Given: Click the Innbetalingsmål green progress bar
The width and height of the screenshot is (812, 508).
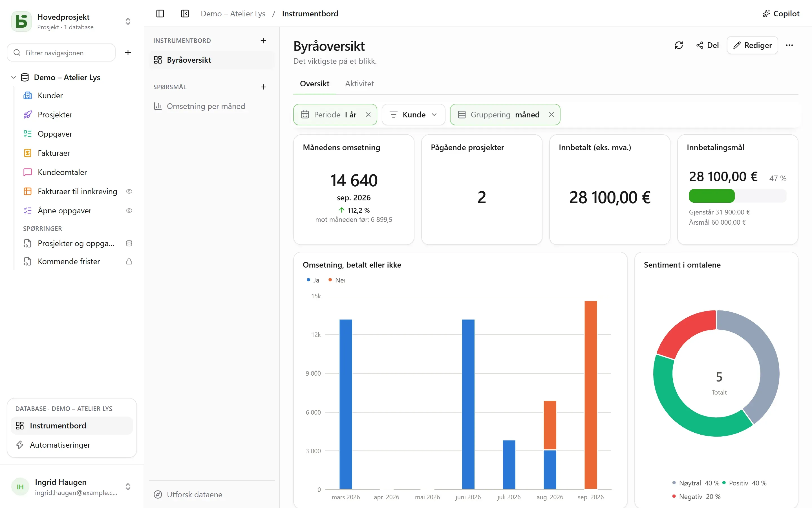Looking at the screenshot, I should (x=711, y=196).
